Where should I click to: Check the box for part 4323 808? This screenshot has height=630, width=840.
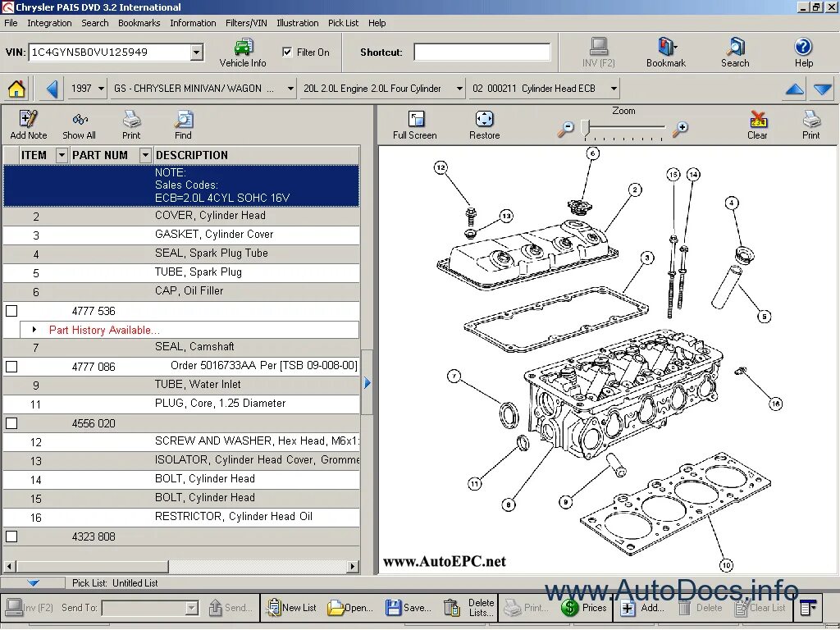point(11,536)
